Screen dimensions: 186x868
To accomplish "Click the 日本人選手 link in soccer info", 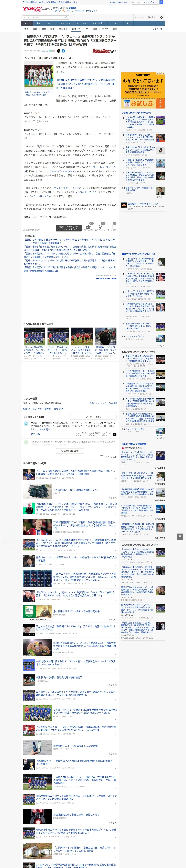I will [x=112, y=403].
